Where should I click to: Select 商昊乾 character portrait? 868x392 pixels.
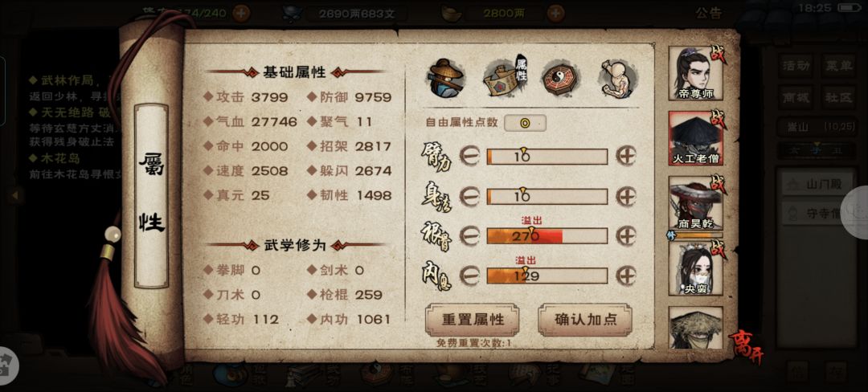coord(695,203)
